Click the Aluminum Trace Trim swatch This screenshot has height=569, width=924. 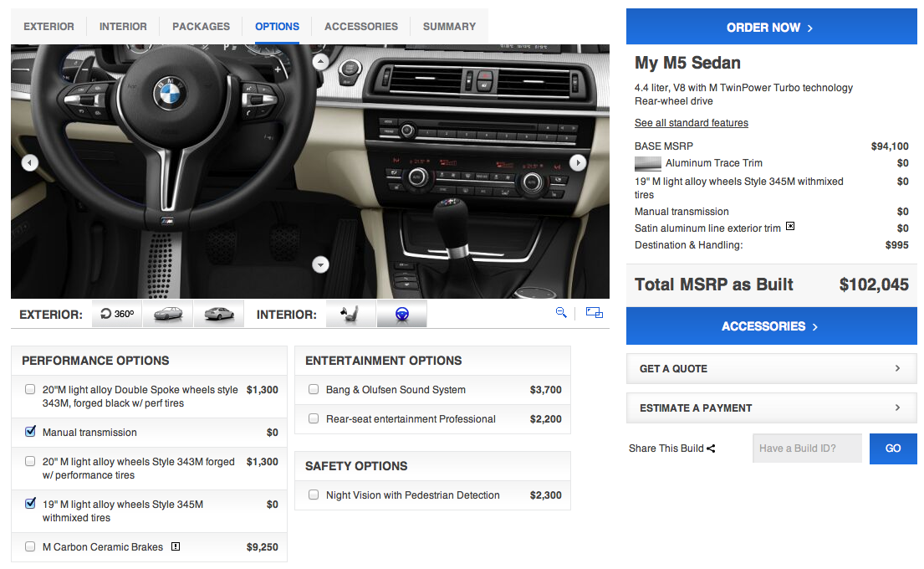648,164
